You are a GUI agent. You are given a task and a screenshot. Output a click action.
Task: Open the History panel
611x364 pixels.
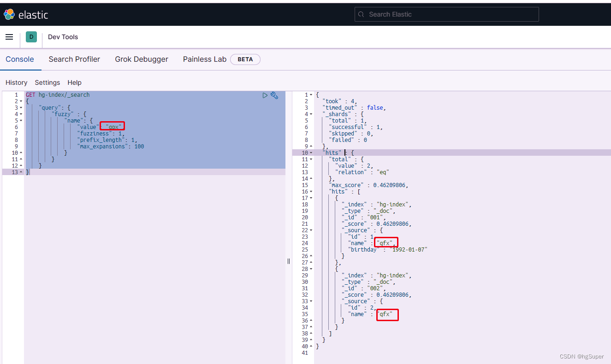click(16, 82)
